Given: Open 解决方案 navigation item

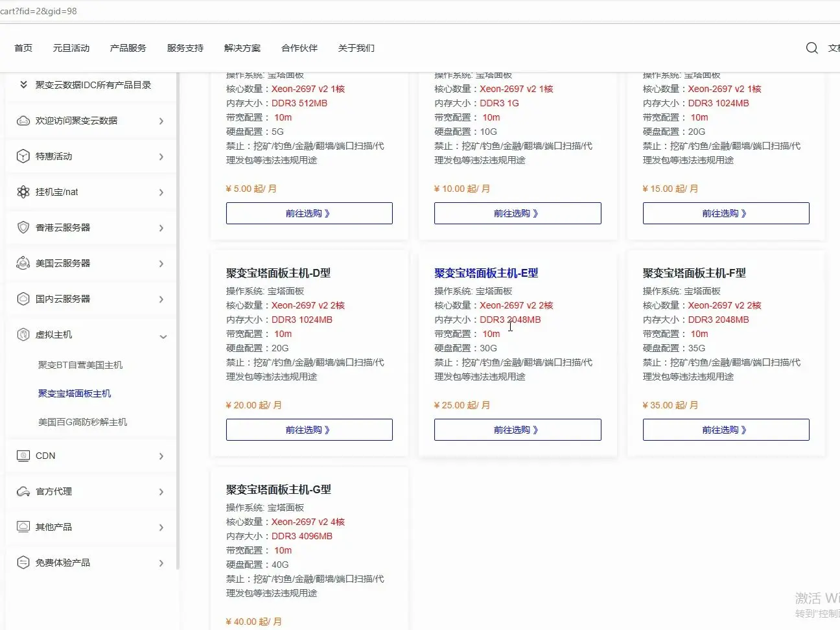Looking at the screenshot, I should pos(242,48).
